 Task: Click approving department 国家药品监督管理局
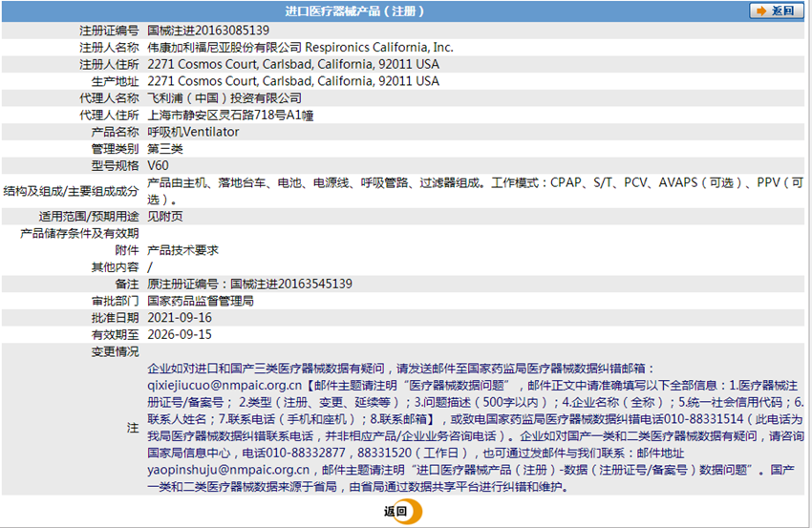(x=201, y=301)
